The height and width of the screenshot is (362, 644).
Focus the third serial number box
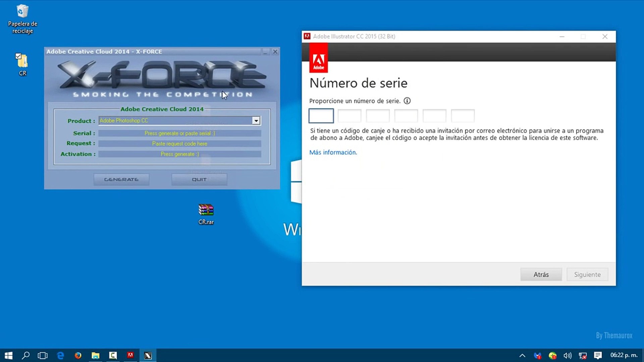coord(378,116)
